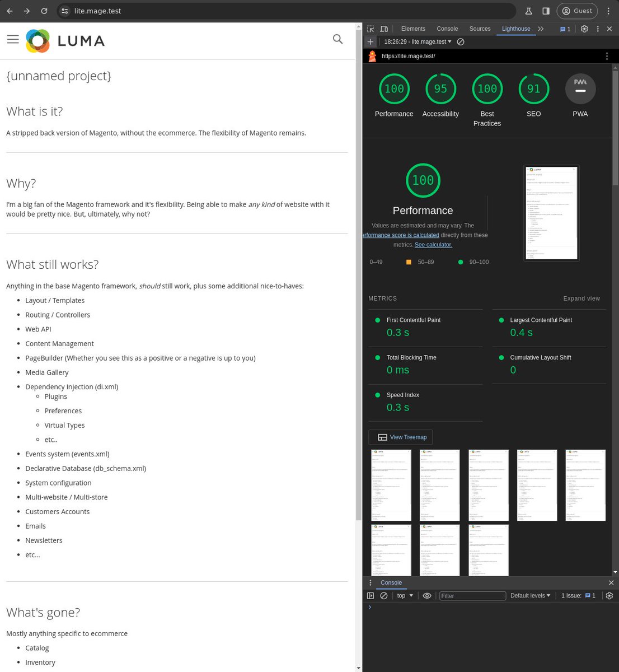
Task: Click the first filmstrip thumbnail
Action: [x=391, y=485]
